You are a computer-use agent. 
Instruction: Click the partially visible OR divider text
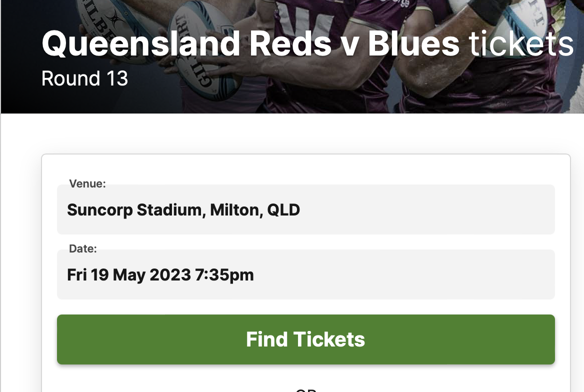coord(306,390)
